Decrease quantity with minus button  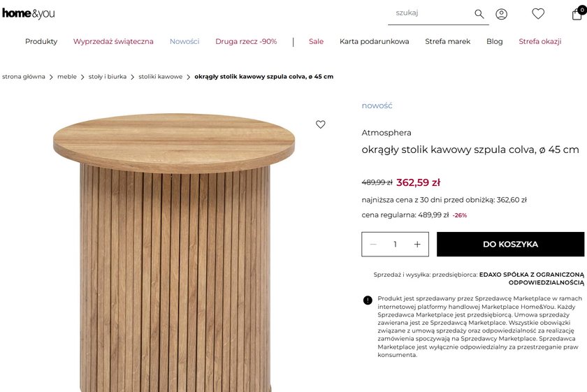(x=374, y=245)
